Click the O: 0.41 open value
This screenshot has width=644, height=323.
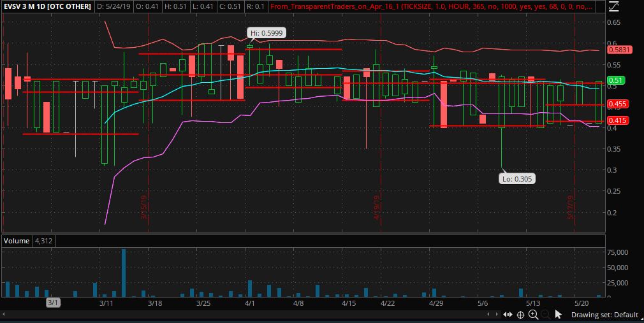[148, 6]
